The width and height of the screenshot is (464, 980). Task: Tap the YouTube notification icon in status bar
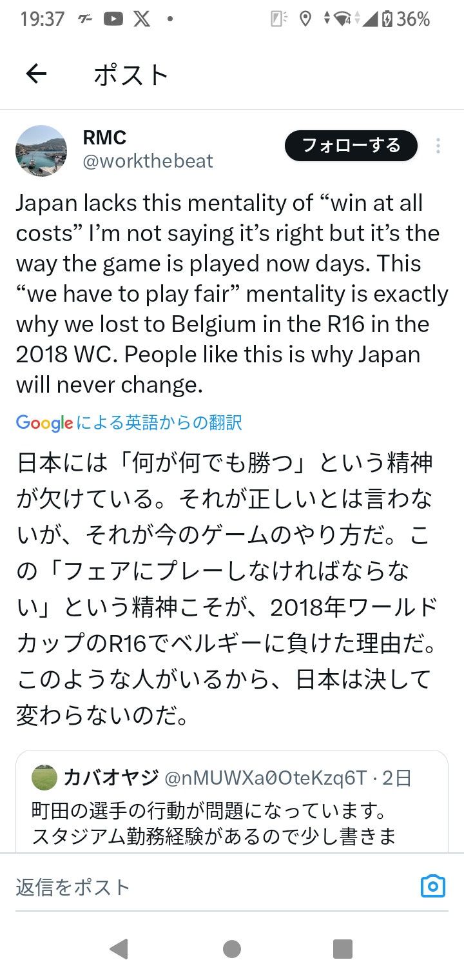pyautogui.click(x=113, y=19)
